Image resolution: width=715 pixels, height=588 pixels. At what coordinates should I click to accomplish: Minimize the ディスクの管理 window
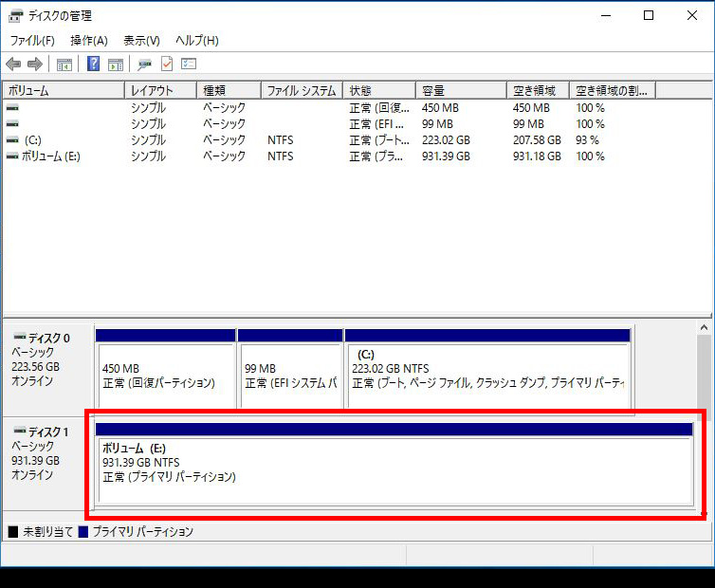606,15
